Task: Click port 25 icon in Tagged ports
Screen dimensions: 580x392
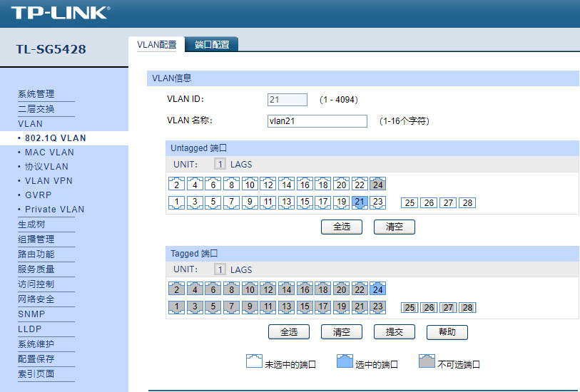Action: (x=409, y=308)
